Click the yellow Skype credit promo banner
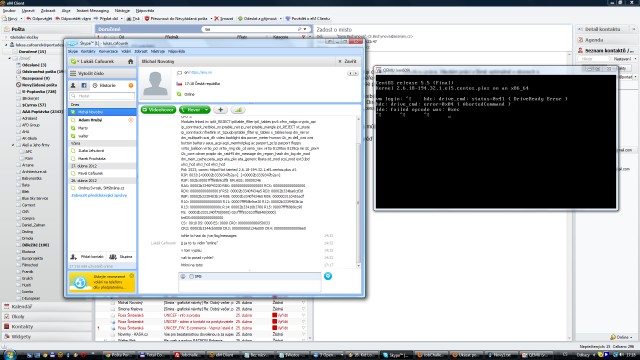 tap(102, 282)
